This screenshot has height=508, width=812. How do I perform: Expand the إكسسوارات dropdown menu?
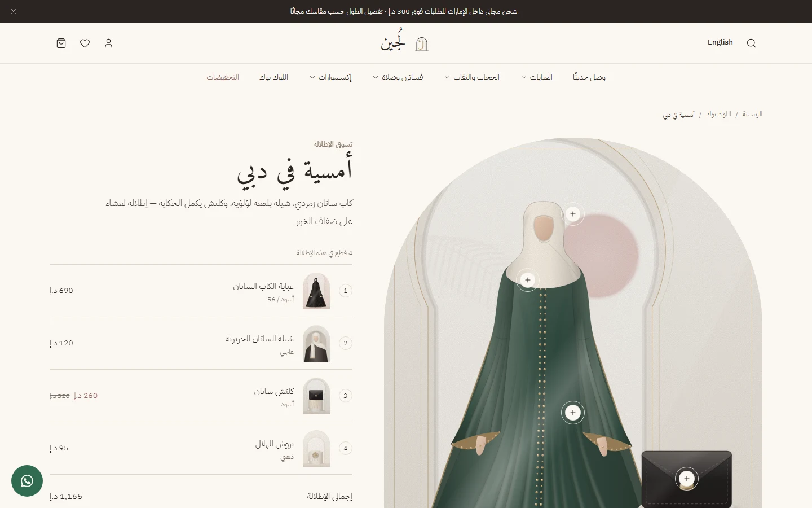(x=330, y=77)
